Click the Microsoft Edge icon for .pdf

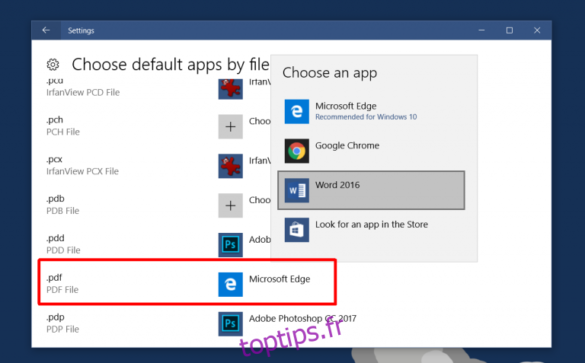click(x=230, y=284)
